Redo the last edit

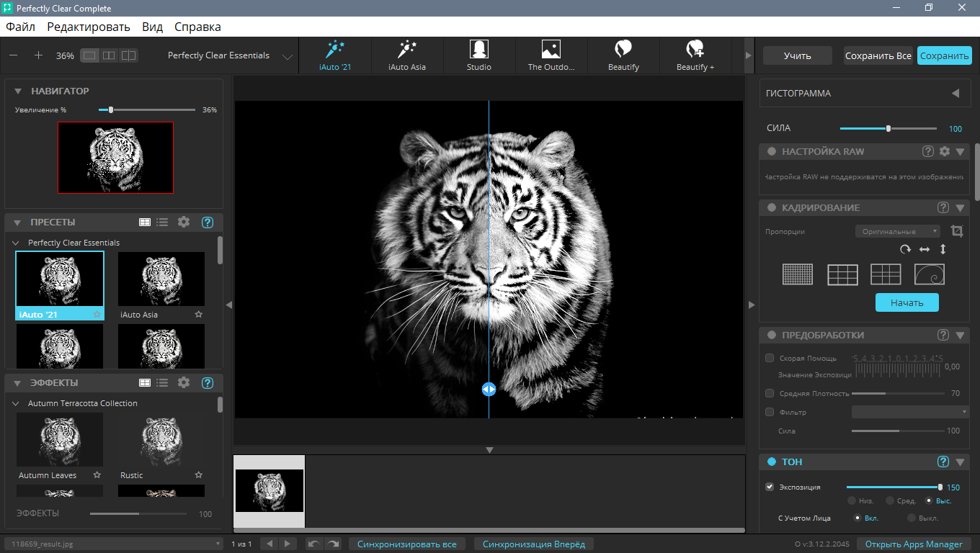(333, 544)
